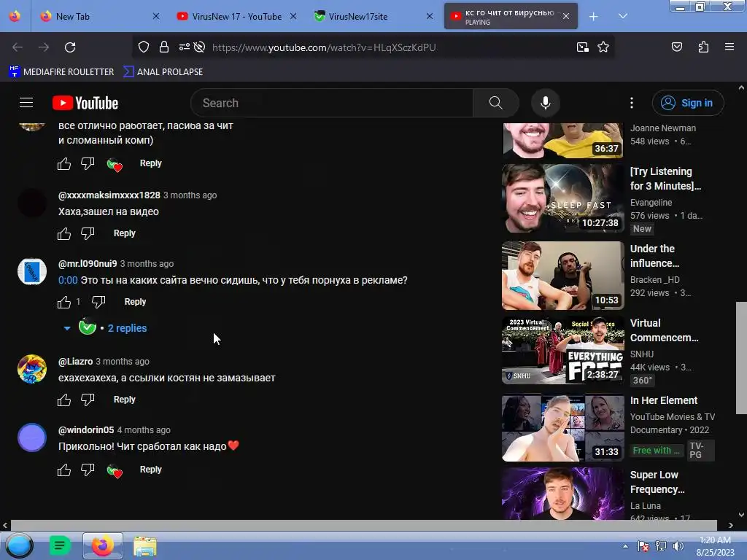Open the MEDIAFIRE ROULETTER bookmark
747x560 pixels.
click(x=61, y=72)
